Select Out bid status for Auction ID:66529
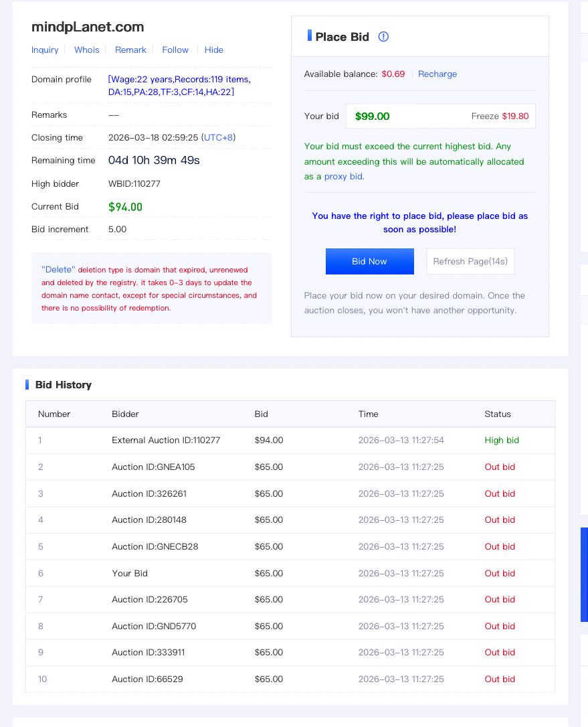 pos(500,679)
